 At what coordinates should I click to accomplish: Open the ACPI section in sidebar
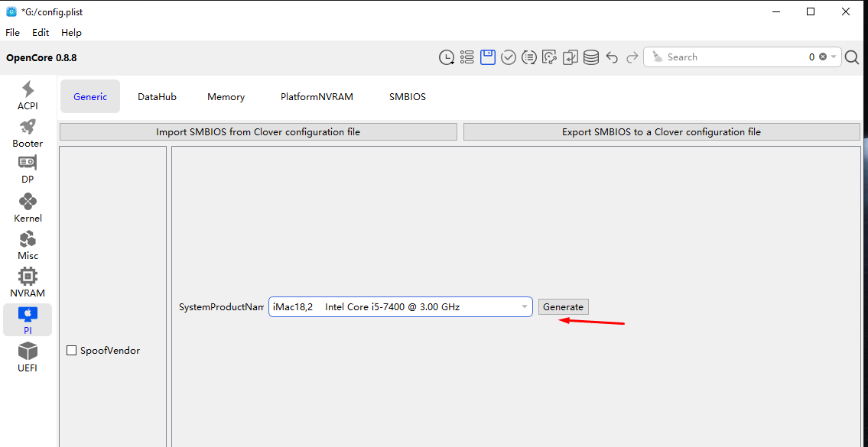coord(28,96)
